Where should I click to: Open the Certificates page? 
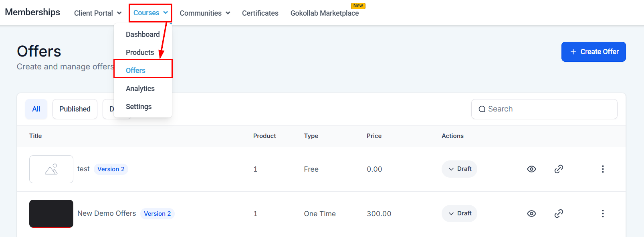click(260, 13)
